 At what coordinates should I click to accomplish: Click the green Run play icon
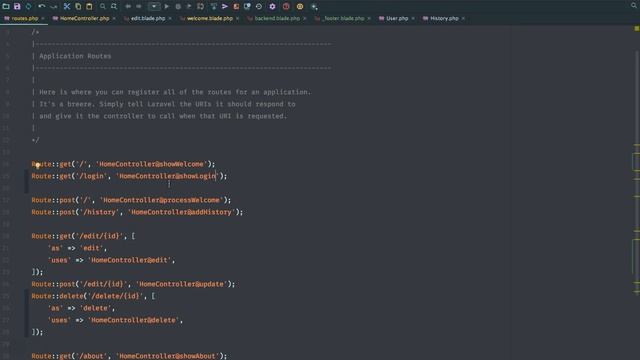point(167,7)
